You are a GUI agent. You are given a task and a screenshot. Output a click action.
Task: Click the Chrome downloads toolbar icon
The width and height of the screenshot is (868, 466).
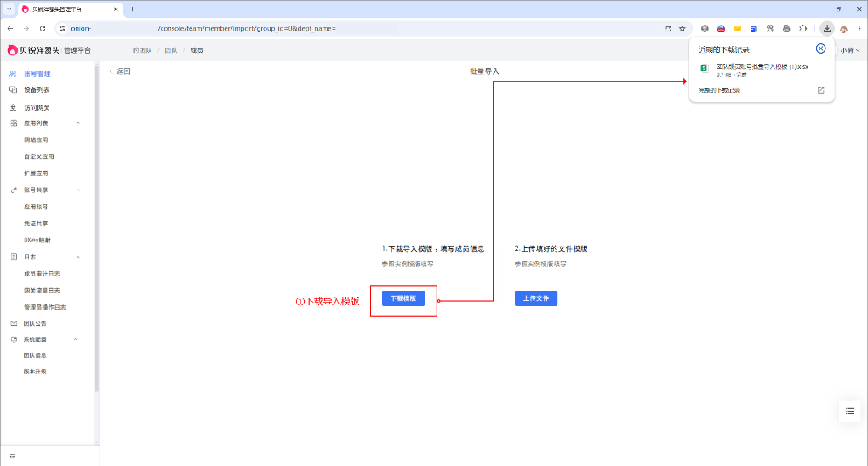click(x=826, y=28)
